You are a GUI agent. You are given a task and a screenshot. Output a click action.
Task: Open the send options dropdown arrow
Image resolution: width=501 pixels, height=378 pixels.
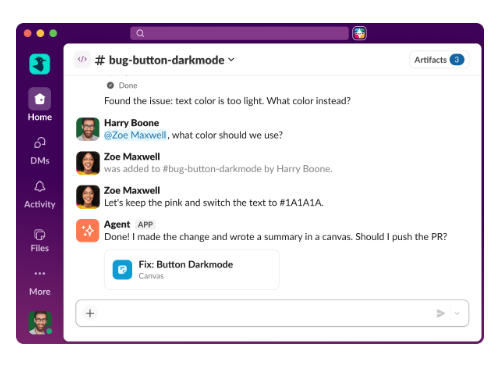457,313
